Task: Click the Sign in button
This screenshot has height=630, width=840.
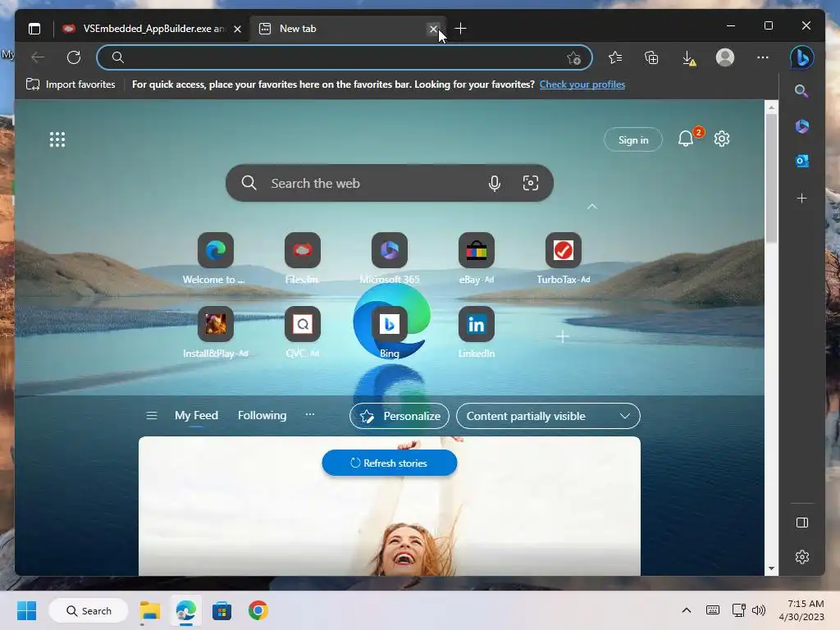Action: pos(633,139)
